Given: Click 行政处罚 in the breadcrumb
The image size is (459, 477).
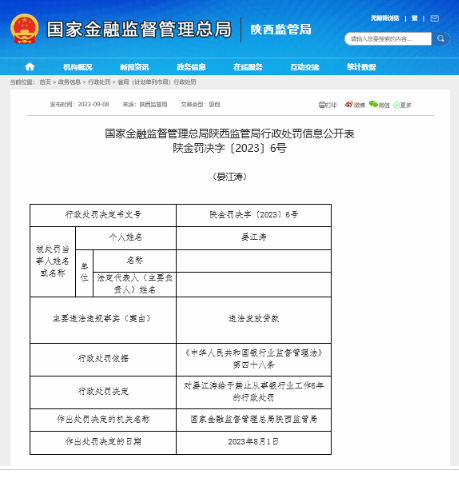Looking at the screenshot, I should click(99, 82).
